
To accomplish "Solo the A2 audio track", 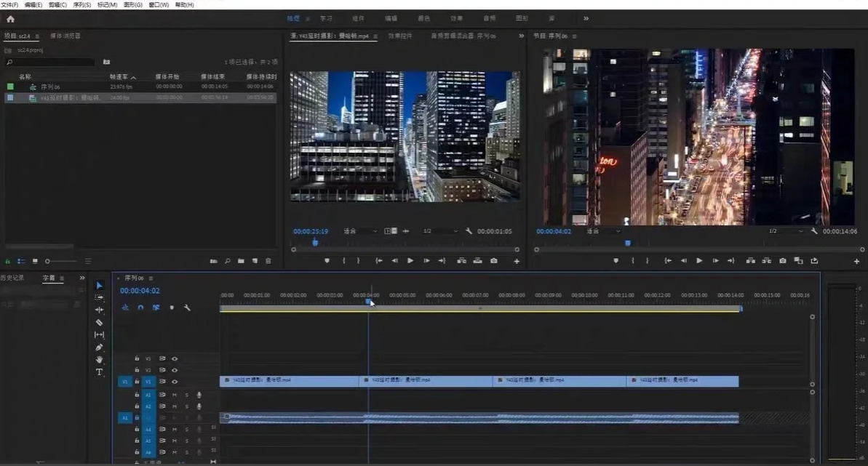I will 186,407.
